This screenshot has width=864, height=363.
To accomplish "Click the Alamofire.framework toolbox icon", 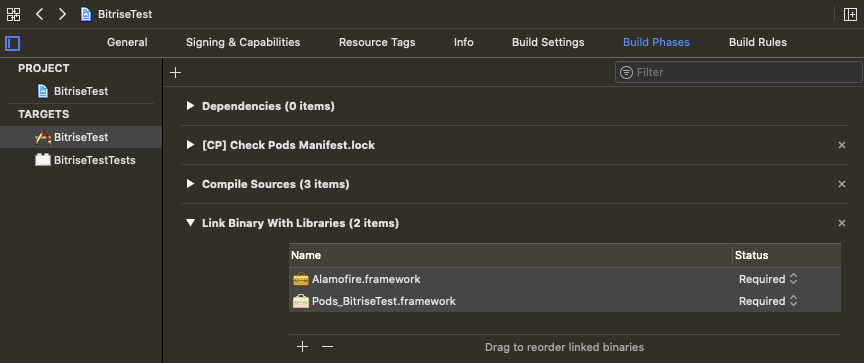I will click(x=301, y=279).
